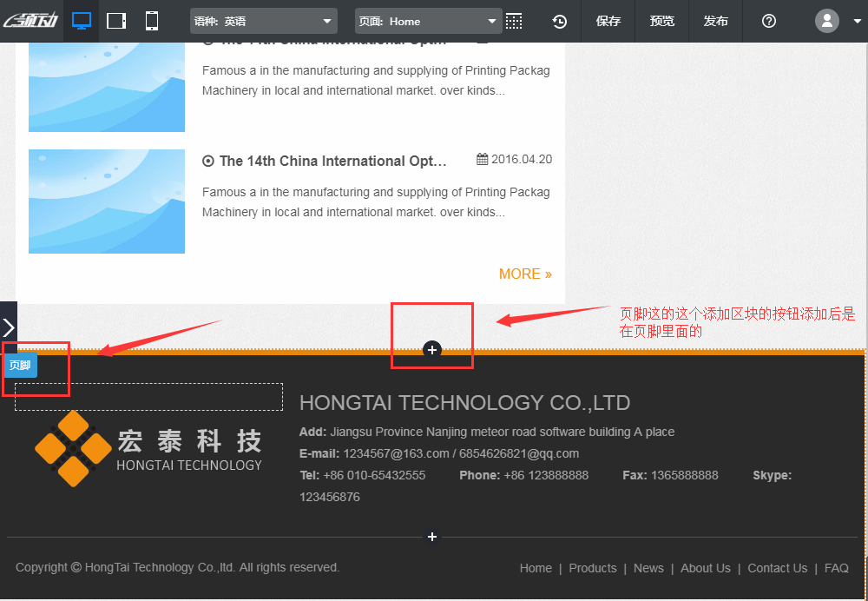This screenshot has width=868, height=601.
Task: Open the MORE » news link
Action: pos(525,274)
